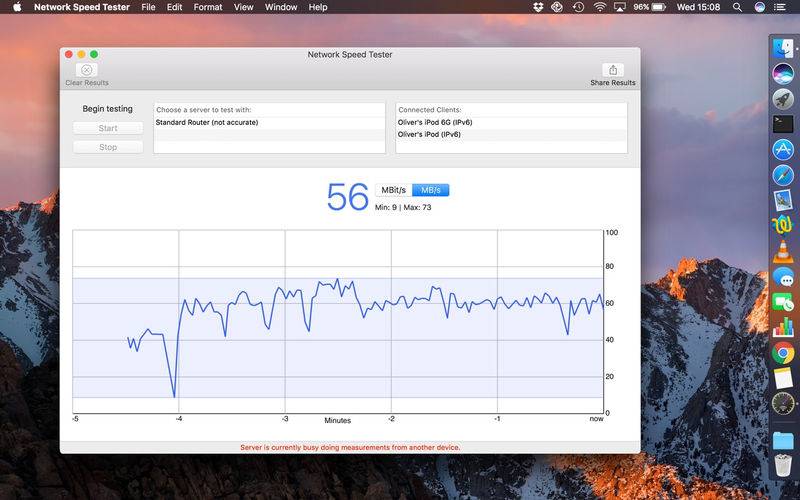
Task: Open Messages in the Dock
Action: [x=783, y=278]
